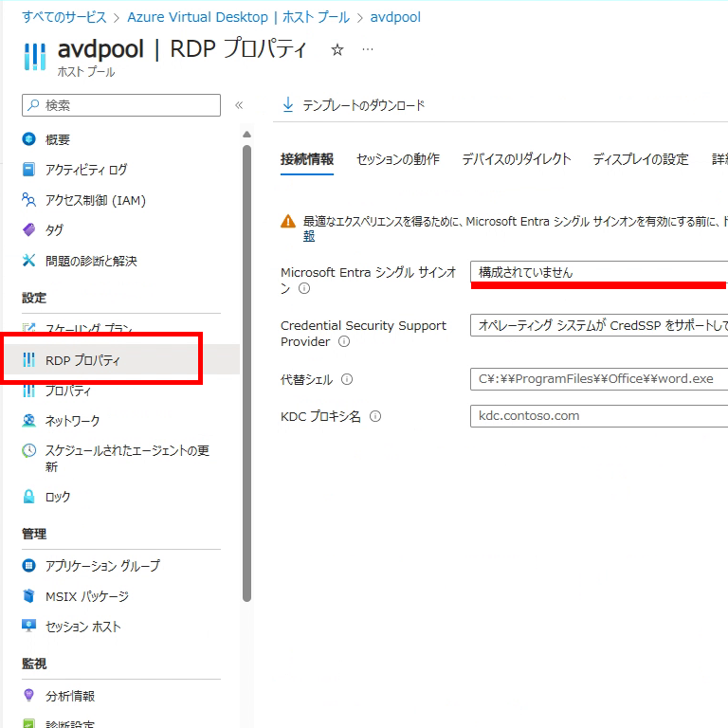Click the info icon beside Credential Security Support Provider
Image resolution: width=728 pixels, height=728 pixels.
click(344, 341)
